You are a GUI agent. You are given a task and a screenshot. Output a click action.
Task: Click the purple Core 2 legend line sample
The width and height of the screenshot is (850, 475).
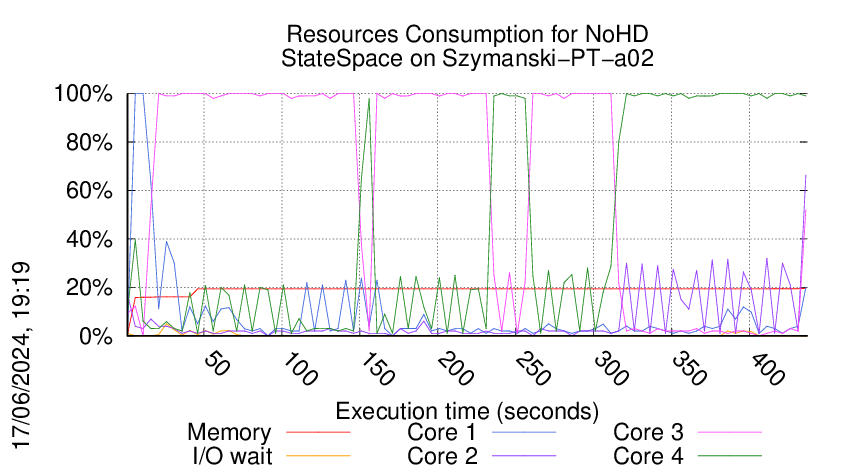(x=524, y=456)
